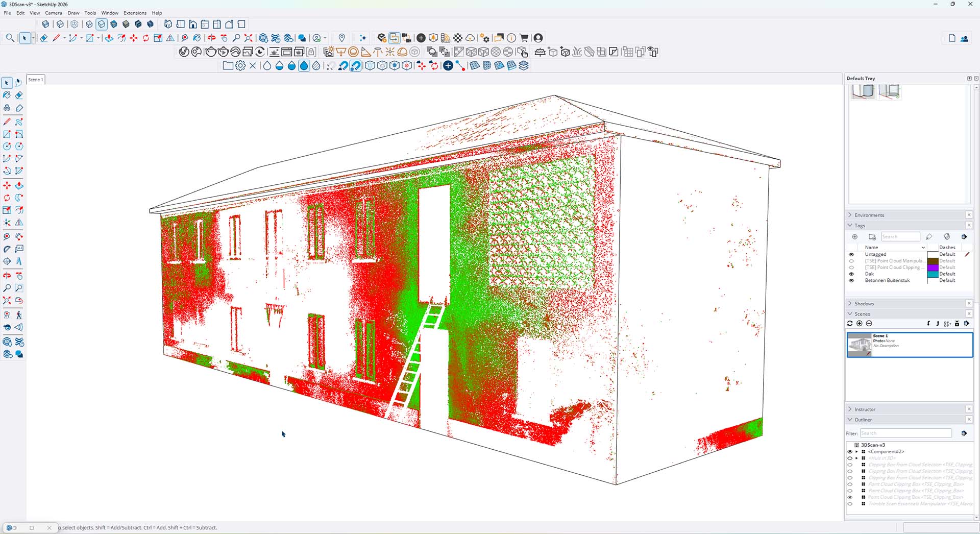Show the Point Cloud Clipping tag
The image size is (980, 534).
tap(851, 268)
